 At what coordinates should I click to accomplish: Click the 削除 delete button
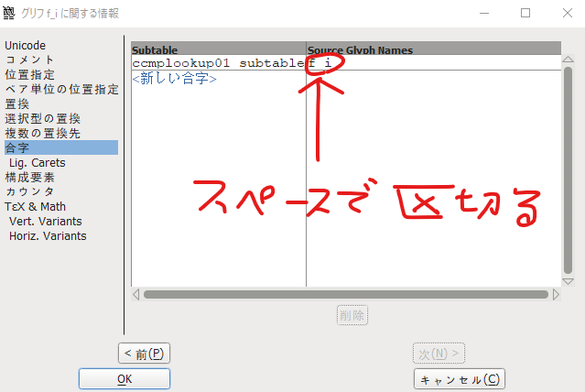352,315
